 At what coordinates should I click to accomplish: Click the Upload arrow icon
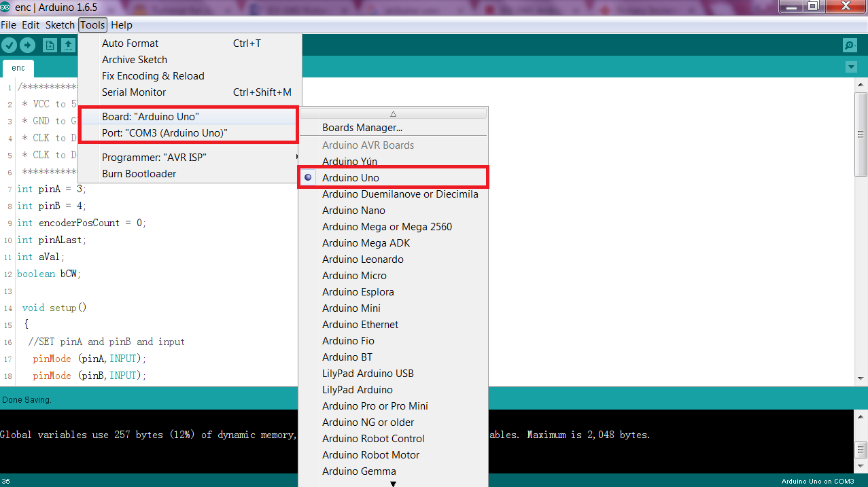[x=27, y=45]
